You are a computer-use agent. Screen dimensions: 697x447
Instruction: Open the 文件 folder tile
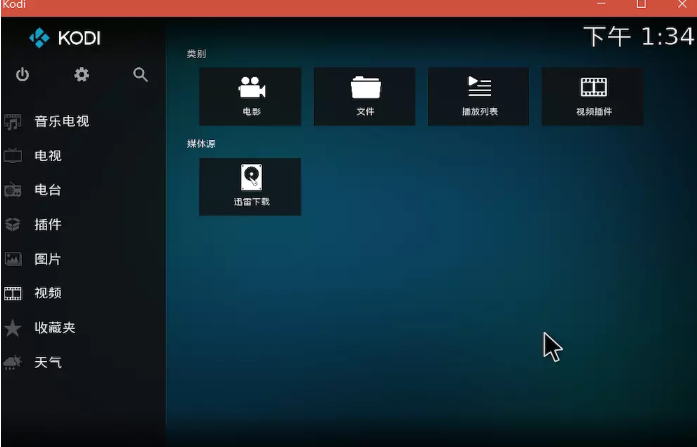[365, 96]
